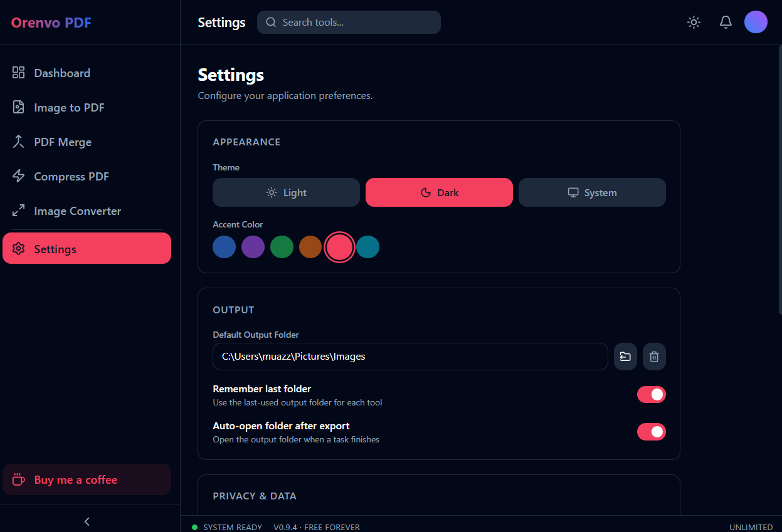This screenshot has width=782, height=532.
Task: Click the Buy me a coffee button
Action: 87,479
